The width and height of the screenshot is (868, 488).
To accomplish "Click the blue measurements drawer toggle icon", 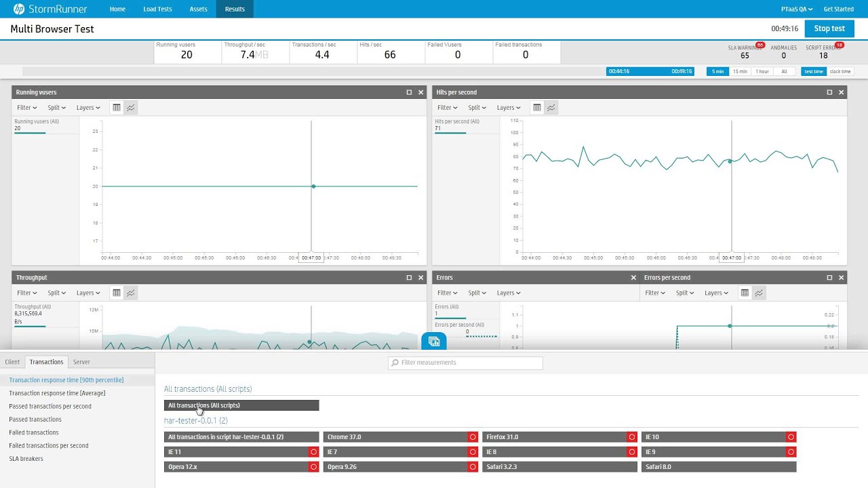I will pos(434,342).
